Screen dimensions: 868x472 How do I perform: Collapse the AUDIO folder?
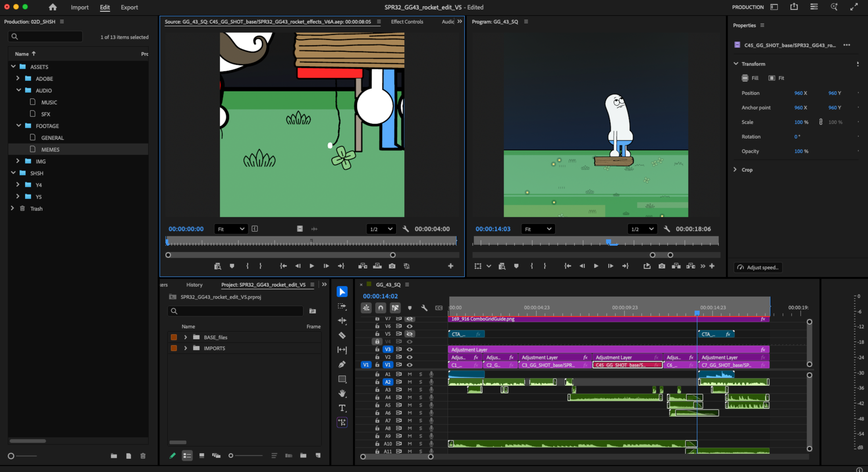(19, 90)
